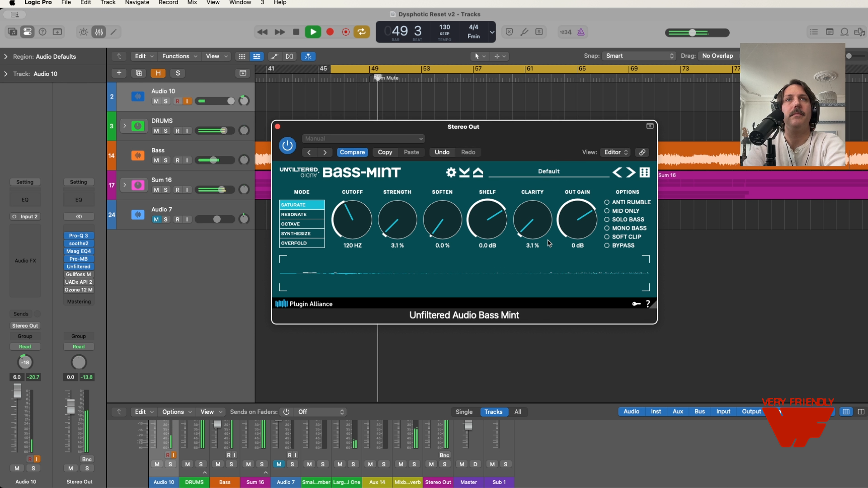Viewport: 868px width, 488px height.
Task: Open the Snap Smart dropdown
Action: coord(640,56)
